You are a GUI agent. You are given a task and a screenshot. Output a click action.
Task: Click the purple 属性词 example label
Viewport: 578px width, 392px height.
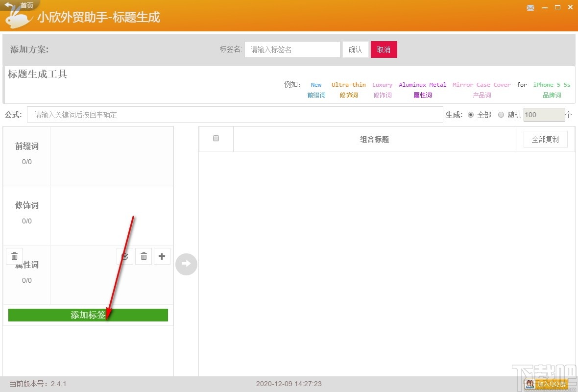point(422,95)
